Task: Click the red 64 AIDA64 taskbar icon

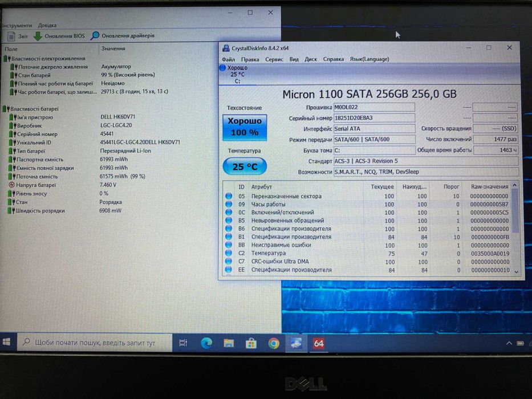Action: pos(318,344)
